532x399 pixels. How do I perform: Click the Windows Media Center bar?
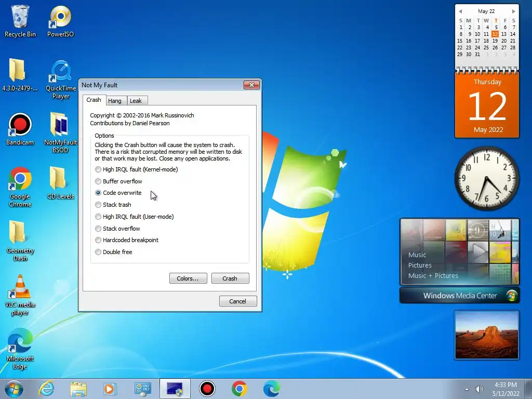(460, 296)
